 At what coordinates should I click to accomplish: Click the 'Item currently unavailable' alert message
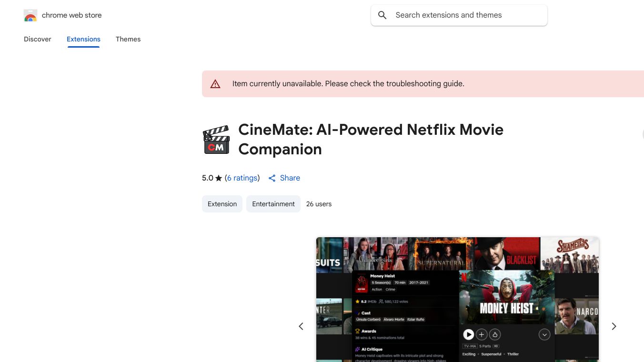pyautogui.click(x=348, y=84)
